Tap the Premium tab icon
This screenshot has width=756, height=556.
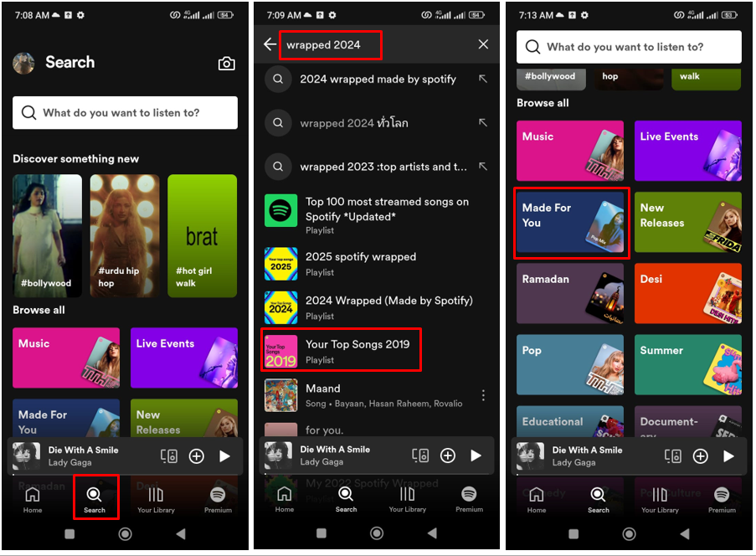218,497
